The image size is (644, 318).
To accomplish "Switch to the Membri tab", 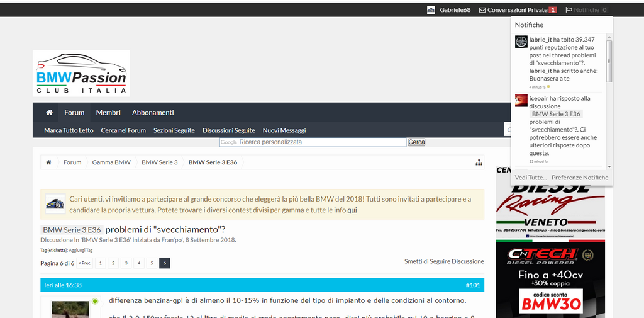I will pos(108,112).
